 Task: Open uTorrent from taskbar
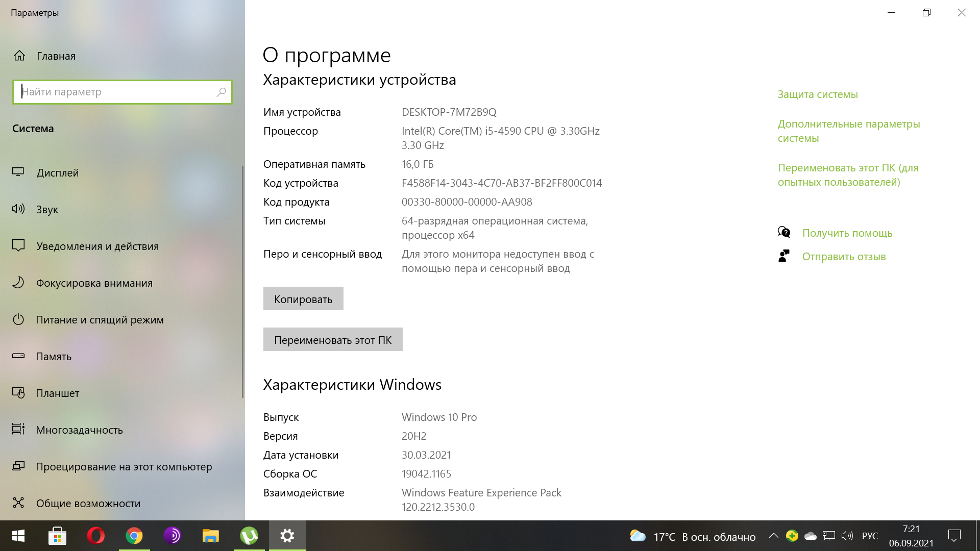249,536
